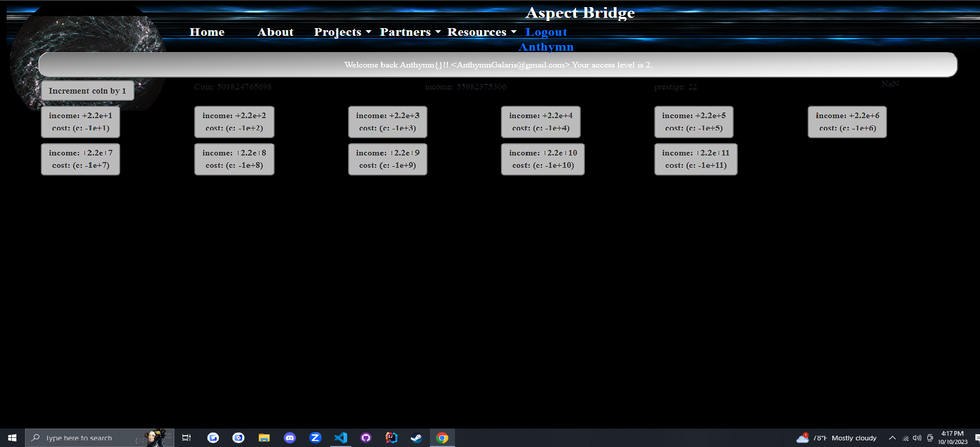980x447 pixels.
Task: Open the Anthymn profile link
Action: tap(546, 47)
